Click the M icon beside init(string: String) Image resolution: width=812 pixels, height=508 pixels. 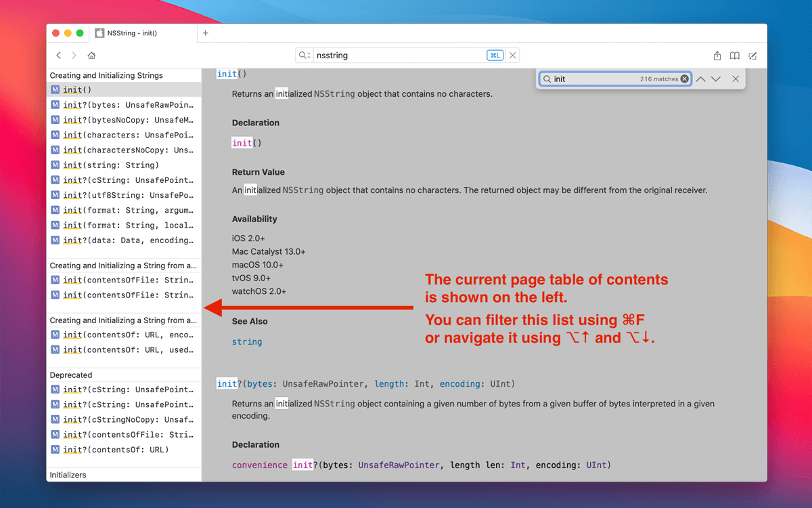click(x=55, y=165)
